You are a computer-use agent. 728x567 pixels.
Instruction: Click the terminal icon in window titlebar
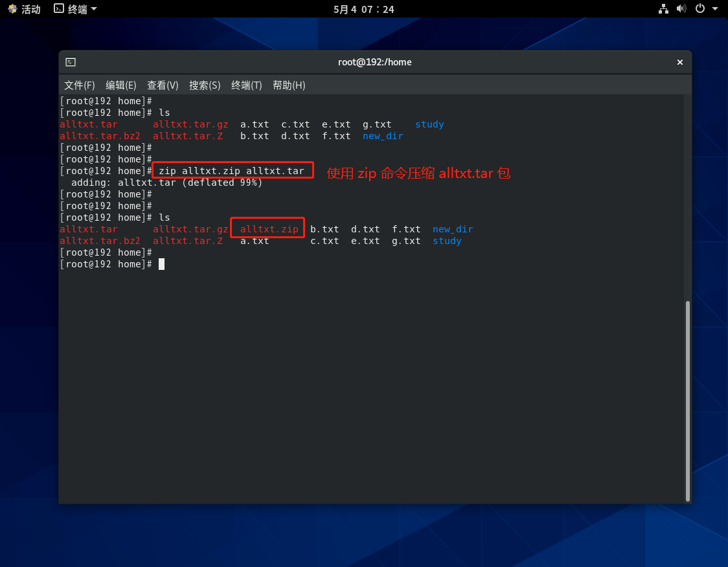click(71, 62)
